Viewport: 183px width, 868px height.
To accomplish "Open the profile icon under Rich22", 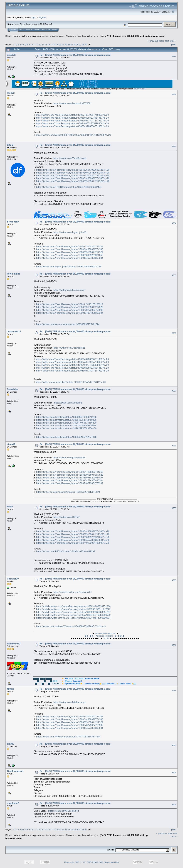I will click(x=9, y=115).
